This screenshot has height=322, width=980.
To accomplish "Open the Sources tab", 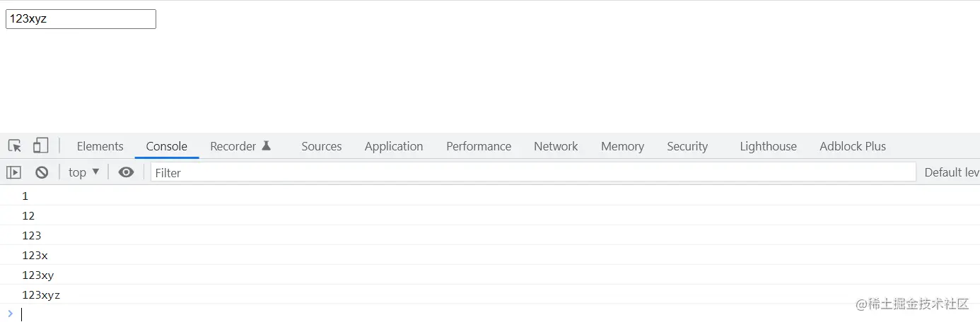I will click(321, 146).
